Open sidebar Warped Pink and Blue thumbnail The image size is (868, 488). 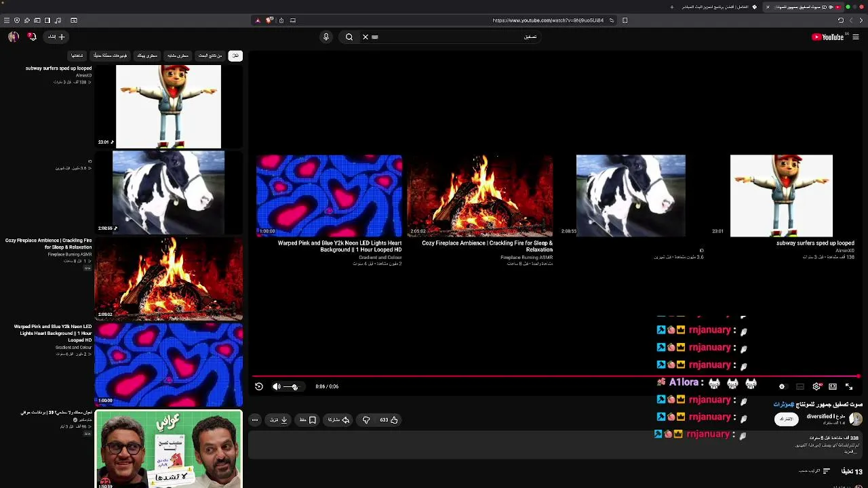coord(168,365)
